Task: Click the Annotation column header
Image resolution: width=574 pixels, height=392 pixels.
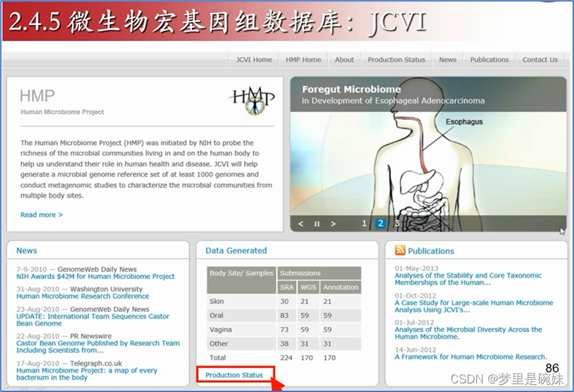Action: [340, 287]
